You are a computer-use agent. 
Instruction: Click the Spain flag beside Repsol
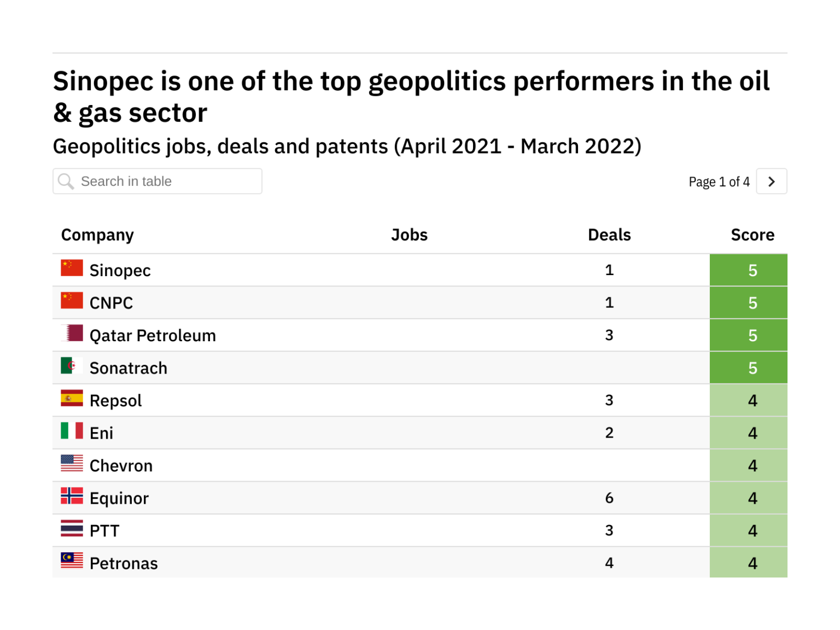[x=72, y=398]
